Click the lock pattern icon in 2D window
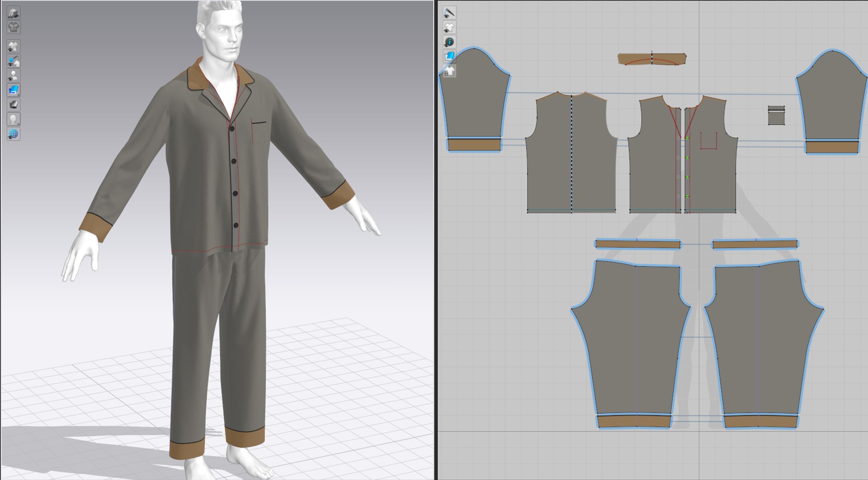 click(x=449, y=71)
